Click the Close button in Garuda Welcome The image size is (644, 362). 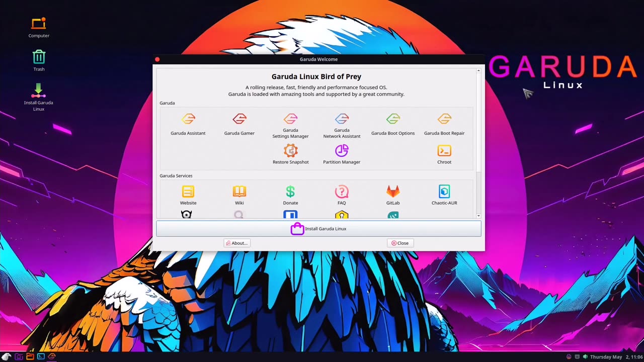(400, 243)
